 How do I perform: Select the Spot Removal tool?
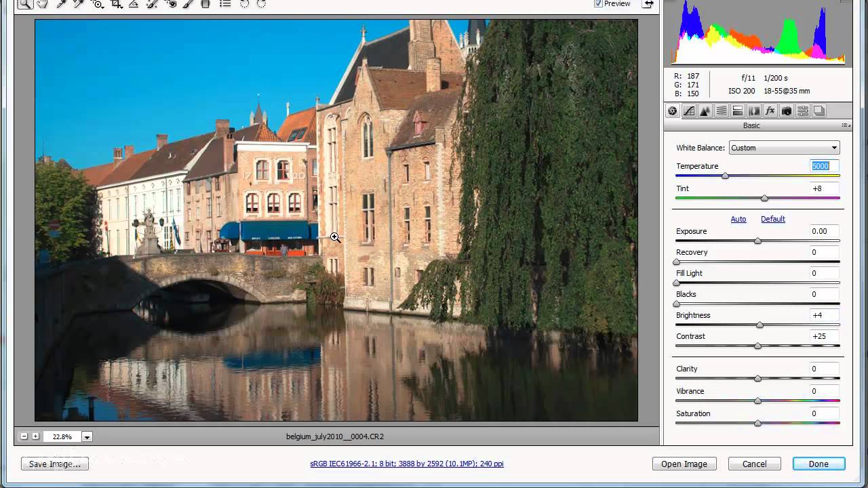(x=152, y=3)
